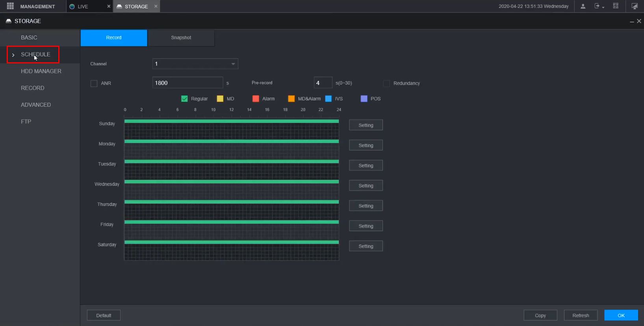644x326 pixels.
Task: Click the logout arrow icon
Action: point(597,6)
